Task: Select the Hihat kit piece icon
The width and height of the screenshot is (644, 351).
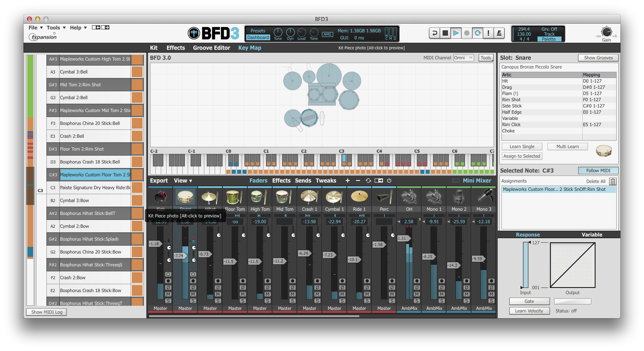Action: coord(210,197)
